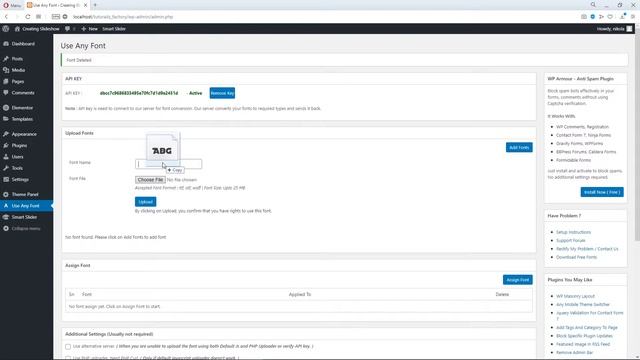
Task: Open the Opera Flow send icon
Action: pyautogui.click(x=601, y=17)
